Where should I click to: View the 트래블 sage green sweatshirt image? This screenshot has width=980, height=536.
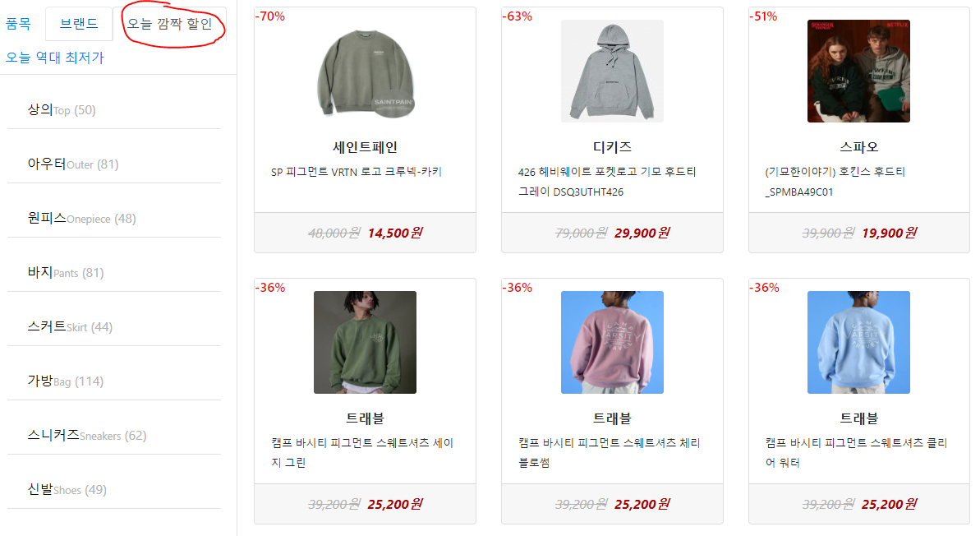(x=365, y=342)
